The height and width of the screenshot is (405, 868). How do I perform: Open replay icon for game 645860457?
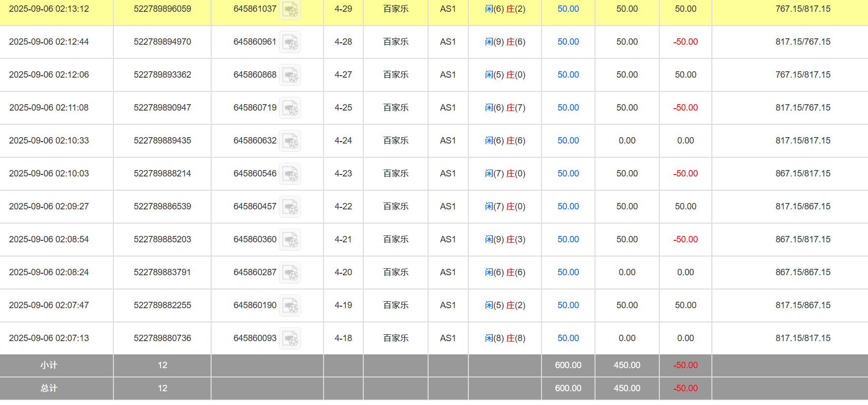[x=290, y=207]
